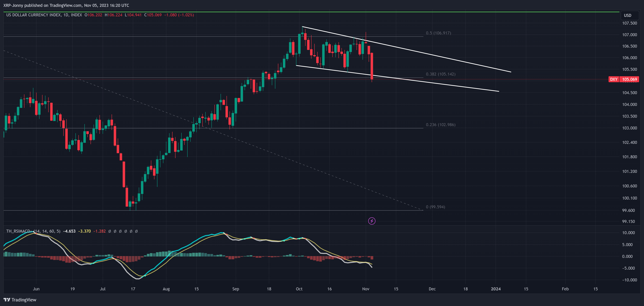
Task: Click the 10.000 indicator scale label
Action: [629, 232]
